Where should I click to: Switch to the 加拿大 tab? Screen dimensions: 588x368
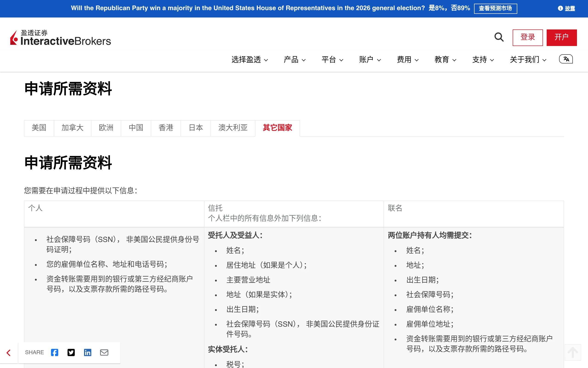[72, 128]
